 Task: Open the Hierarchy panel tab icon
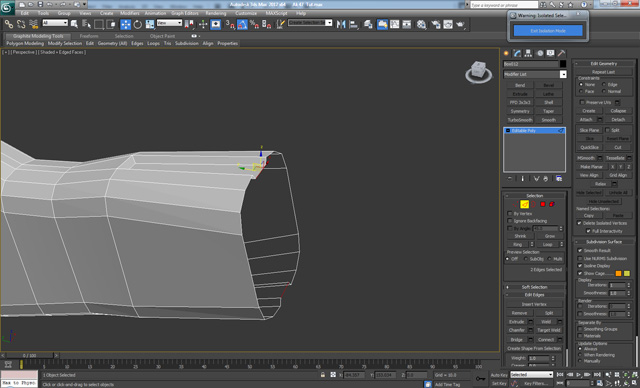pyautogui.click(x=529, y=53)
